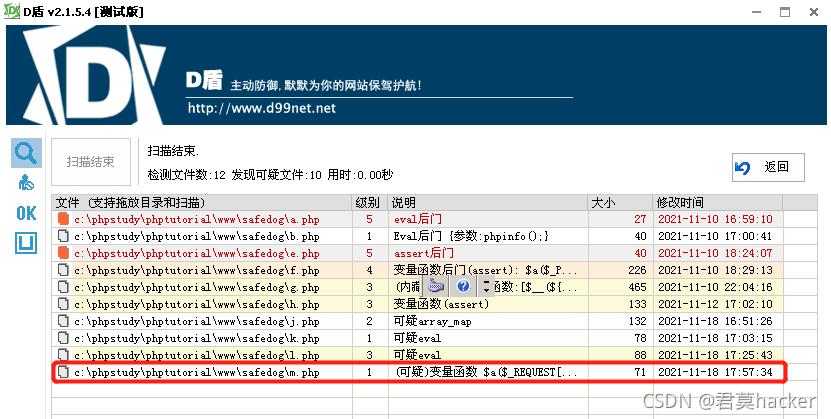Select the safedog\l.php file path

(x=197, y=355)
